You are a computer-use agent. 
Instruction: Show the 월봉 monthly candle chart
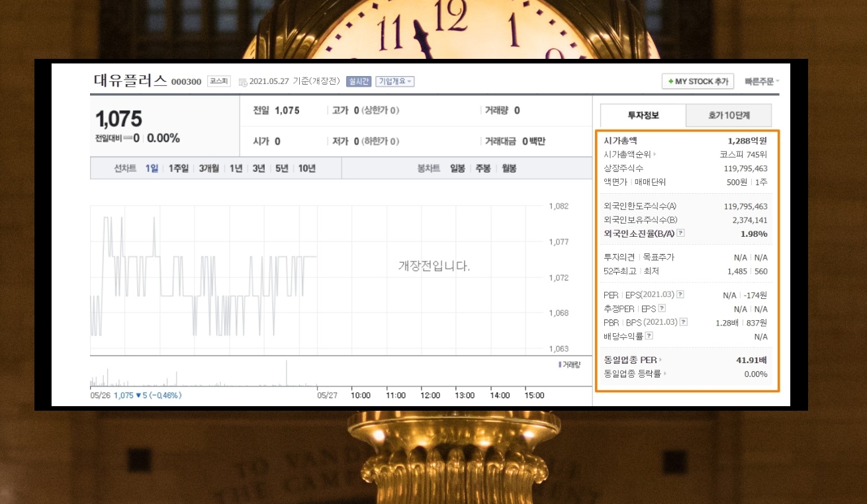(508, 169)
